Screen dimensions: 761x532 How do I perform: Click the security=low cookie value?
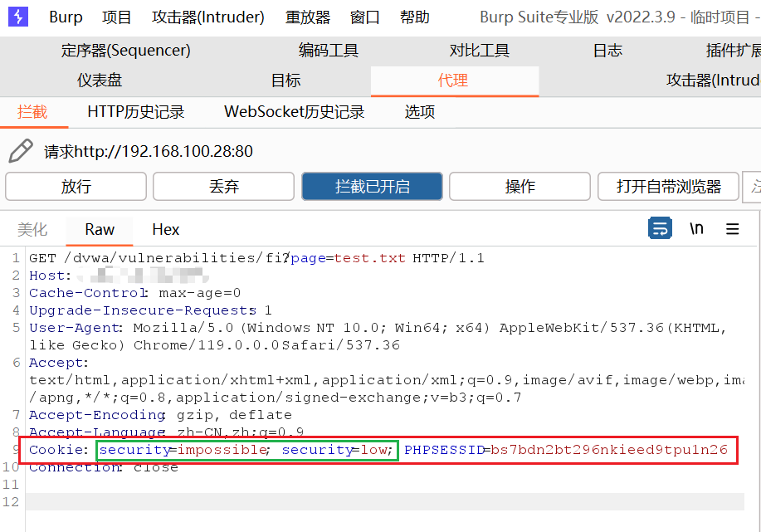tap(335, 450)
